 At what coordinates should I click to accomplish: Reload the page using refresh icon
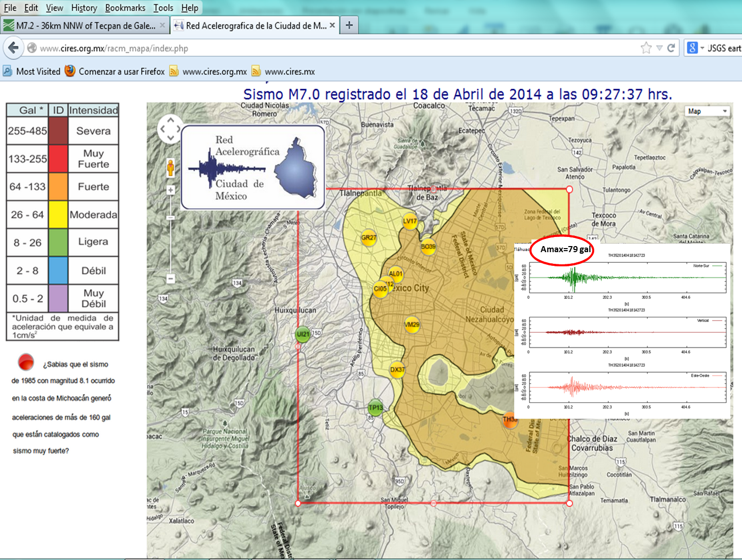click(671, 48)
